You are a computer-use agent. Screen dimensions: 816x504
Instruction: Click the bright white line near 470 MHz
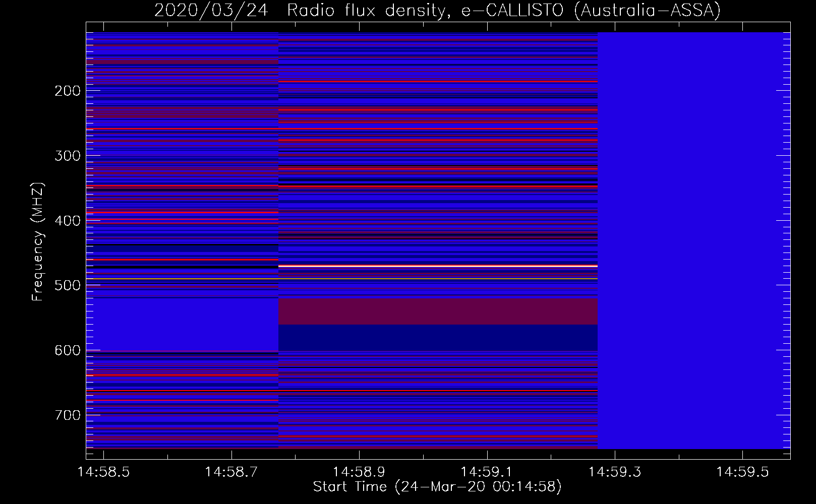pos(438,266)
